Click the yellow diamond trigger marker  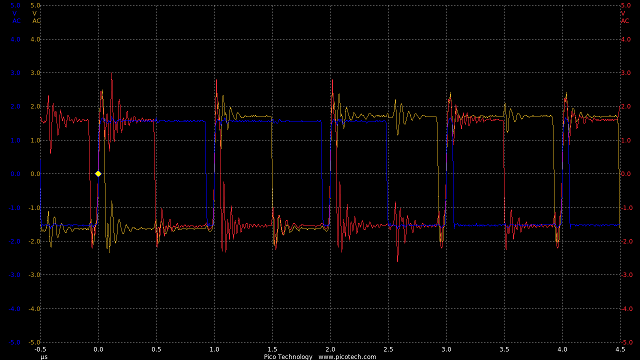(98, 174)
